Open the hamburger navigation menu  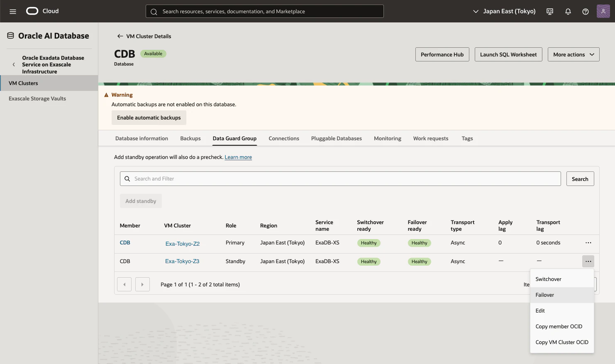pyautogui.click(x=13, y=11)
